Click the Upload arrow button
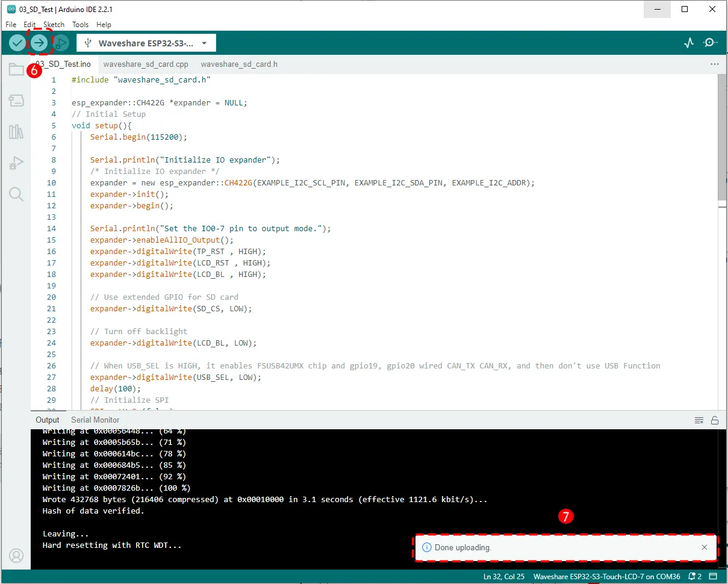 click(x=39, y=43)
